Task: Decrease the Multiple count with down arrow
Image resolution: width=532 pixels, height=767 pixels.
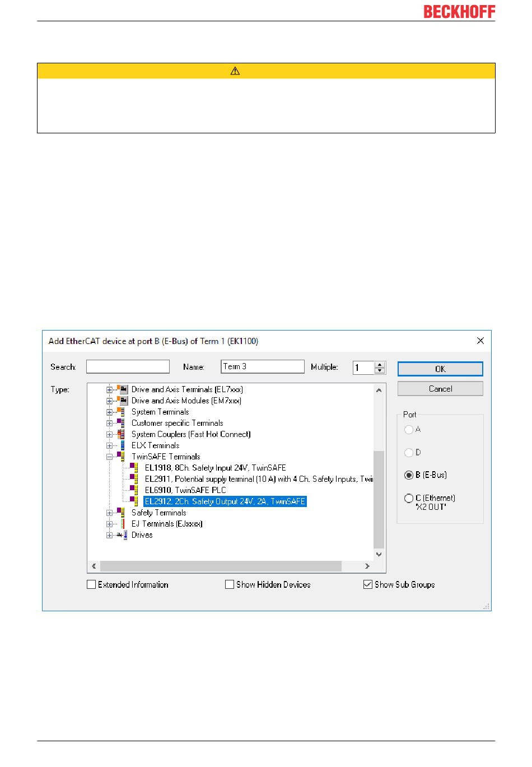Action: click(380, 370)
